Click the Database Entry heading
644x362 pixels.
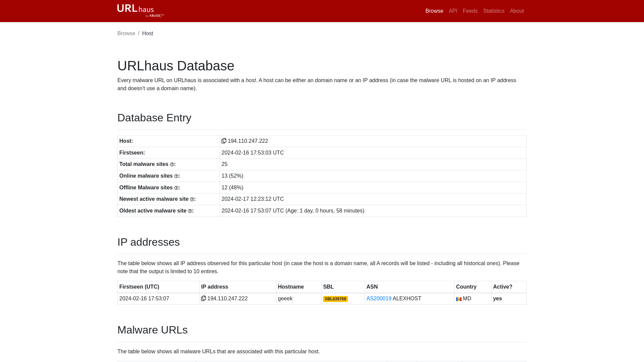154,118
